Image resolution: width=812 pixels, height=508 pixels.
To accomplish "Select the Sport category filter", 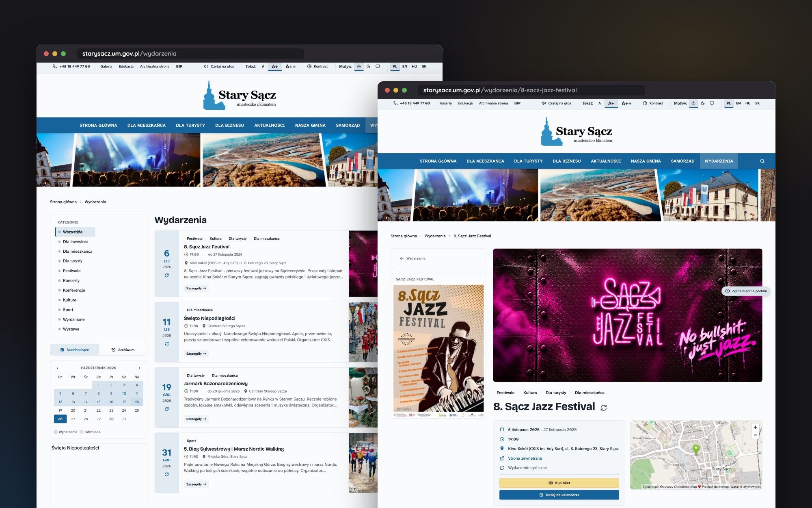I will coord(68,310).
